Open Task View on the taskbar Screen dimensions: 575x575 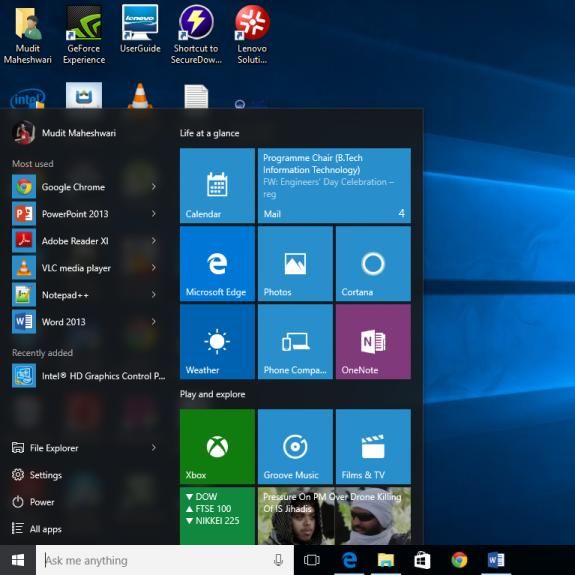pos(312,560)
